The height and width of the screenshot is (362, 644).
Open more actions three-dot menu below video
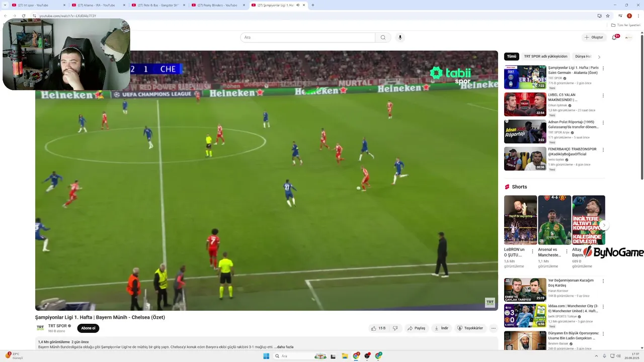494,328
